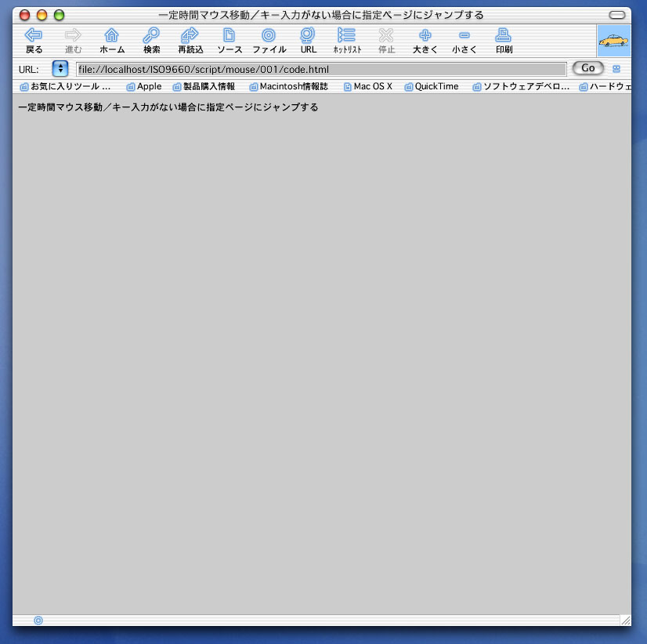Open the Macintosh情報誌 bookmark
Image resolution: width=647 pixels, height=644 pixels.
tap(289, 86)
